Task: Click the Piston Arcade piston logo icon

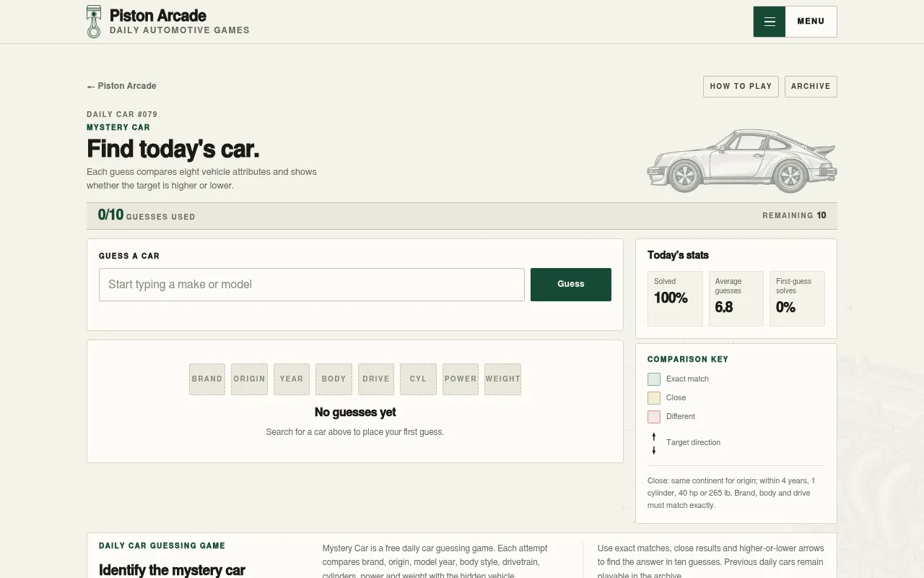Action: 94,22
